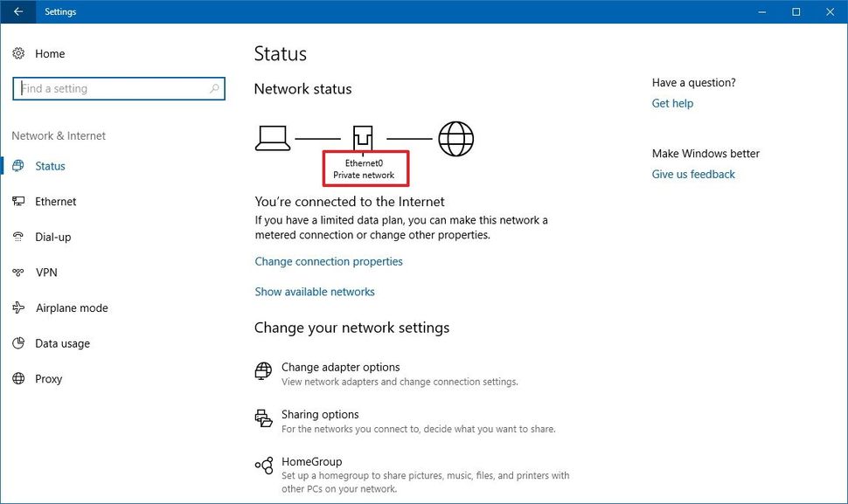This screenshot has height=504, width=848.
Task: Open HomeGroup setup
Action: [x=308, y=461]
